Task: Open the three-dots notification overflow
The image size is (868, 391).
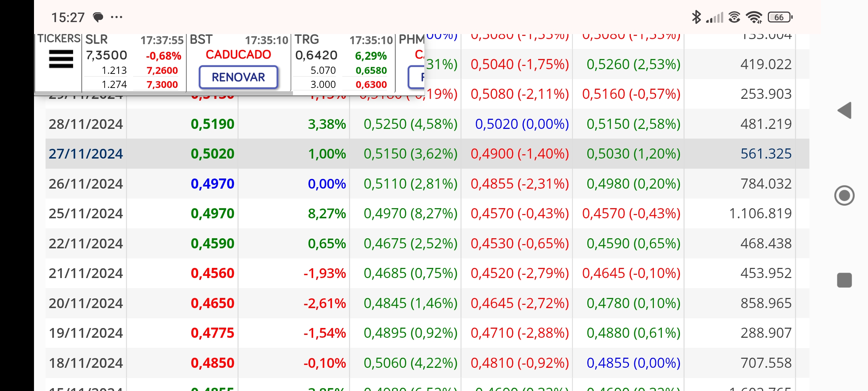Action: coord(116,17)
